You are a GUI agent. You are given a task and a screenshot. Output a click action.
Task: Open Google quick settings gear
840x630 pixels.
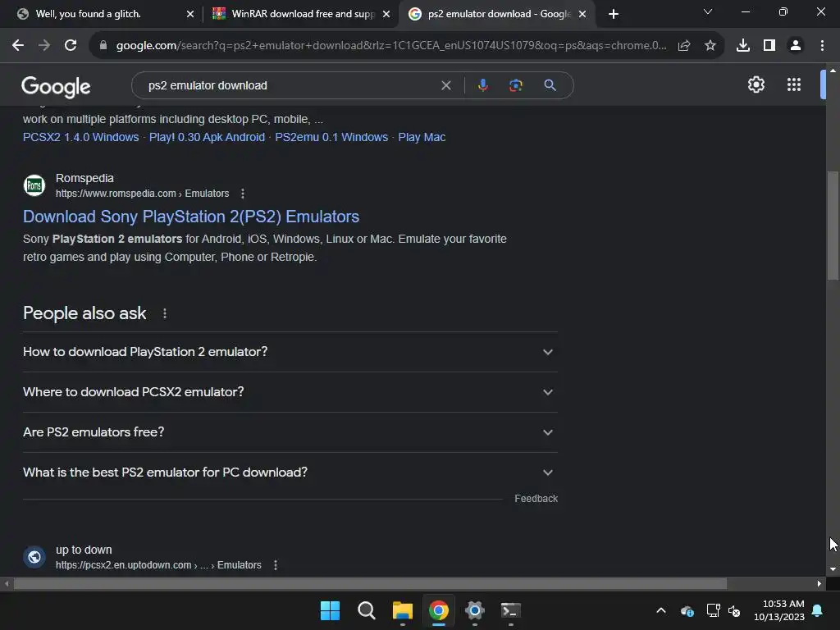(756, 84)
